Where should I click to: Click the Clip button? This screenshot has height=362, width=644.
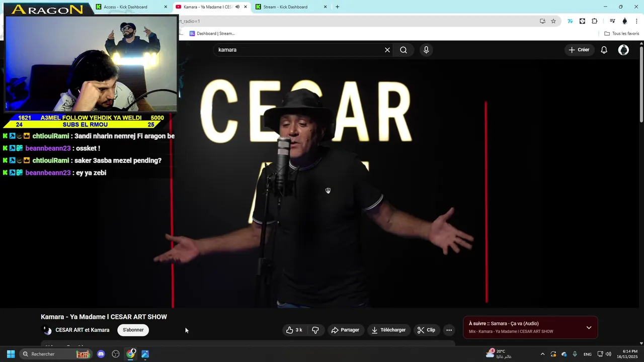[427, 330]
